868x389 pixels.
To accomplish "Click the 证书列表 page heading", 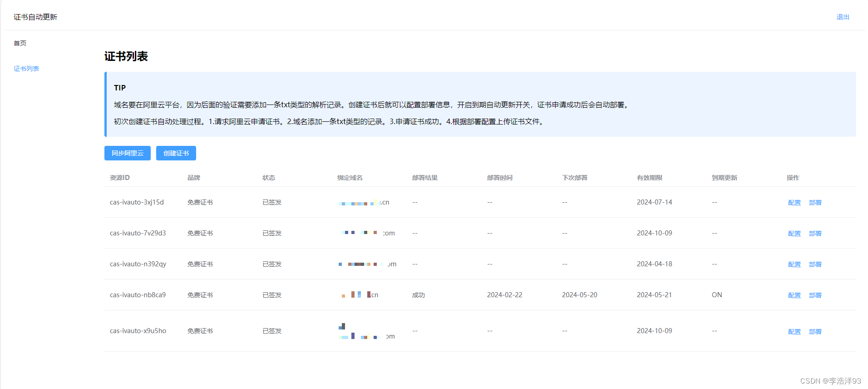I will coord(126,56).
